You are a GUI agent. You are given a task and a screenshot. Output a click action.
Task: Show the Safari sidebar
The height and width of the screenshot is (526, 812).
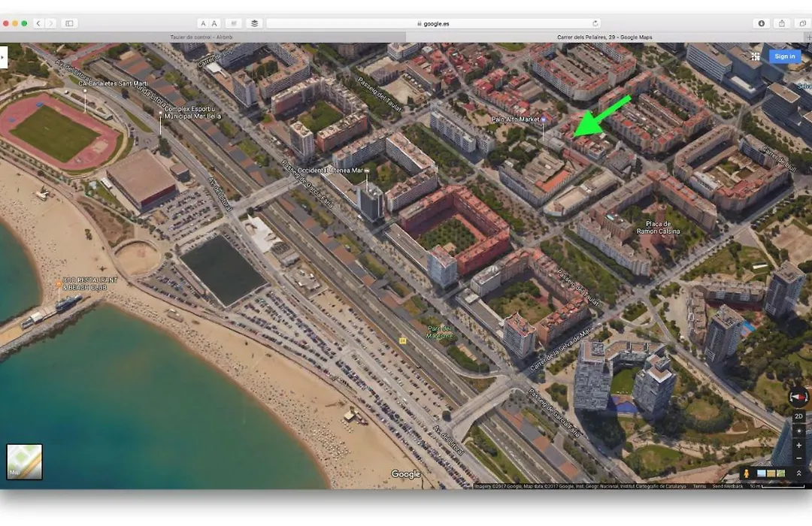(x=69, y=23)
